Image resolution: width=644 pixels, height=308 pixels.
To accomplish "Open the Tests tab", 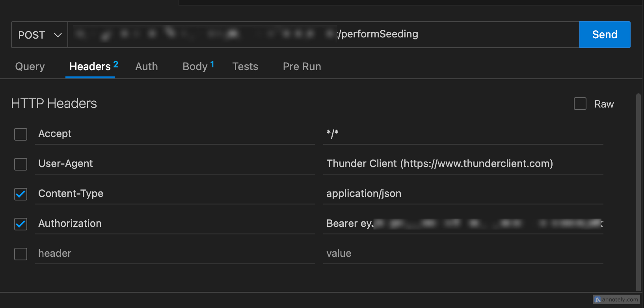I will click(245, 67).
